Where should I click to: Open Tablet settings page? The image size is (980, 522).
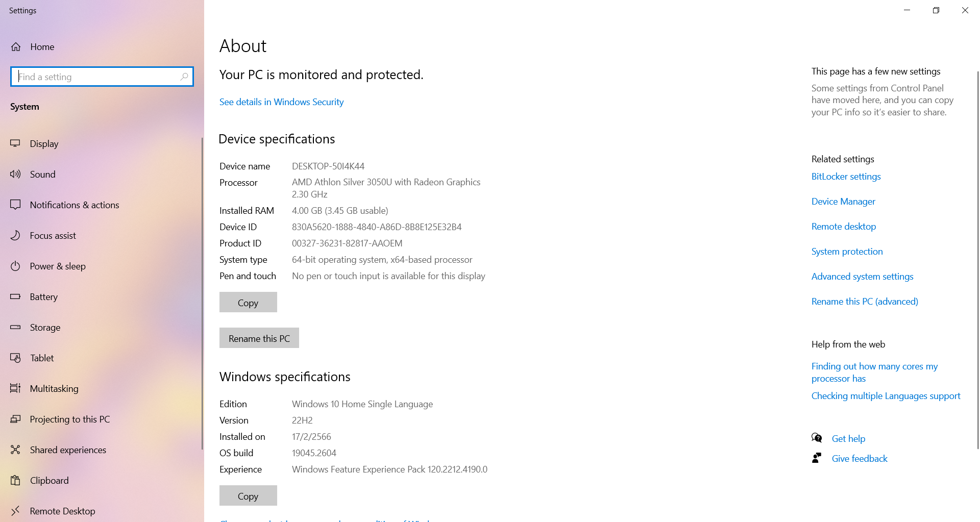pos(42,358)
